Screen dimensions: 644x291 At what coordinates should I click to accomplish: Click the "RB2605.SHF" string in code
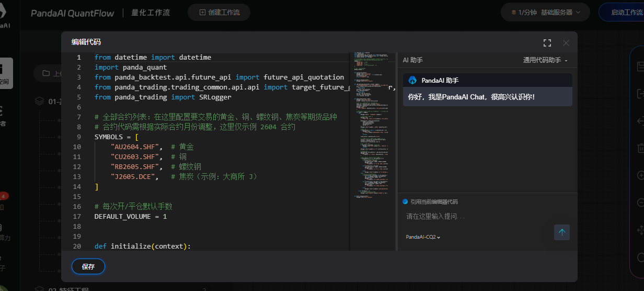(x=135, y=167)
